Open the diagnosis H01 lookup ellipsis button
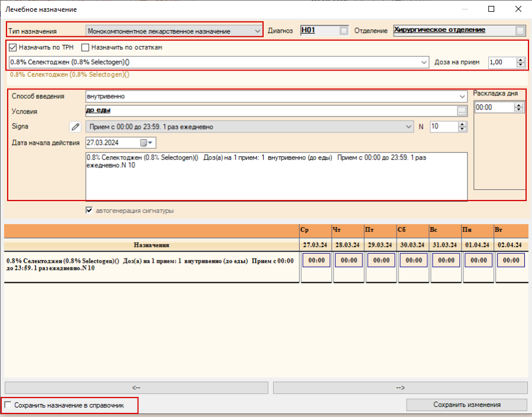 pos(343,31)
